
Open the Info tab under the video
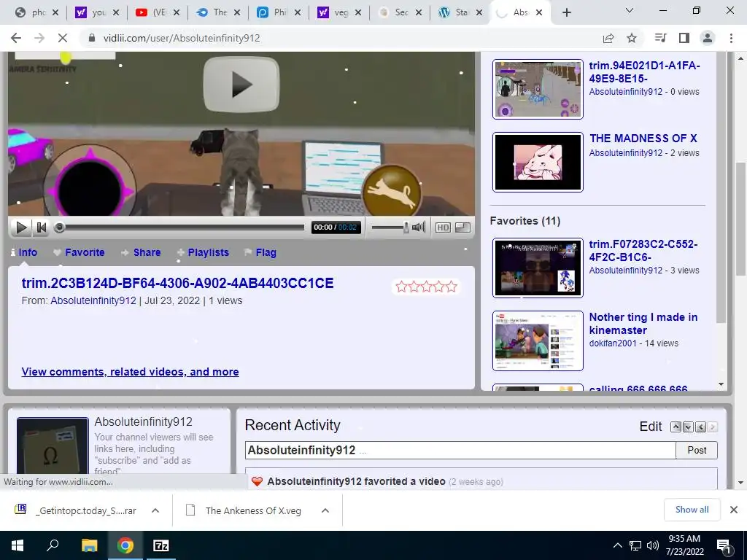click(24, 252)
